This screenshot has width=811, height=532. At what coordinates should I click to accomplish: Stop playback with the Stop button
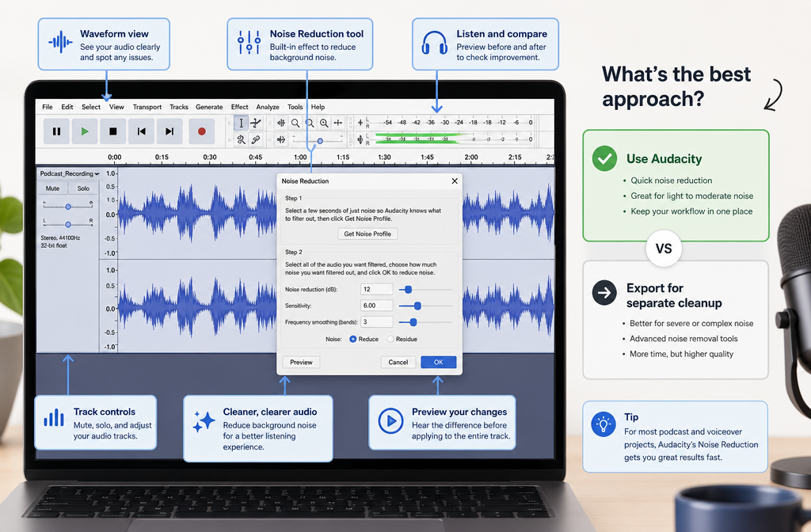(x=112, y=131)
